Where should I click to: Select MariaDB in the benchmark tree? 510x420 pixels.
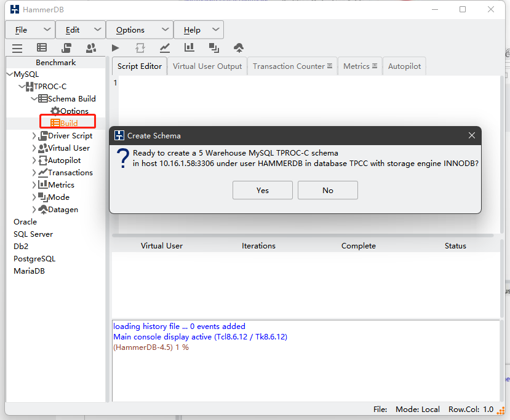29,271
